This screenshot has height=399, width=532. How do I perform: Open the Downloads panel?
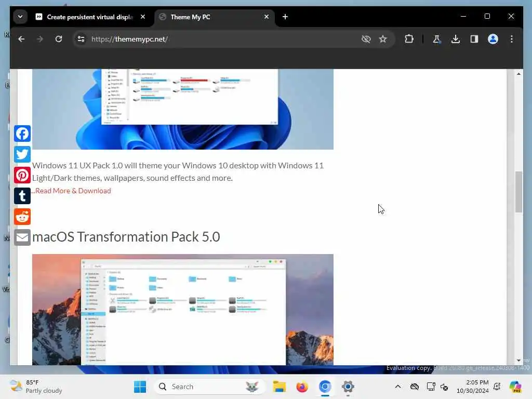(x=456, y=39)
